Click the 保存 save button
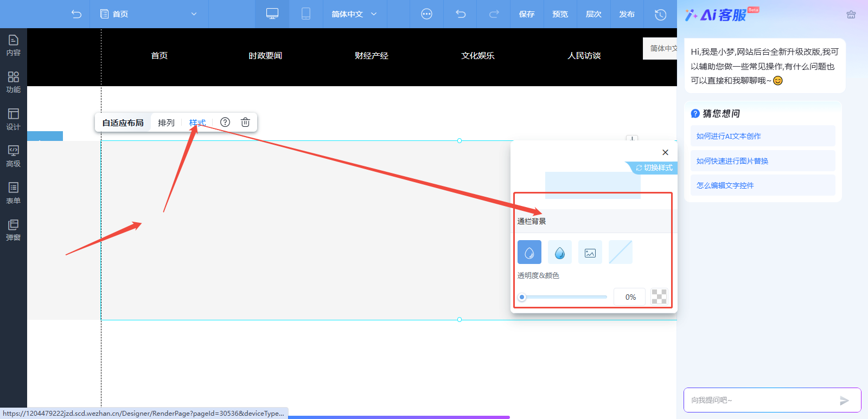The width and height of the screenshot is (868, 419). [527, 14]
